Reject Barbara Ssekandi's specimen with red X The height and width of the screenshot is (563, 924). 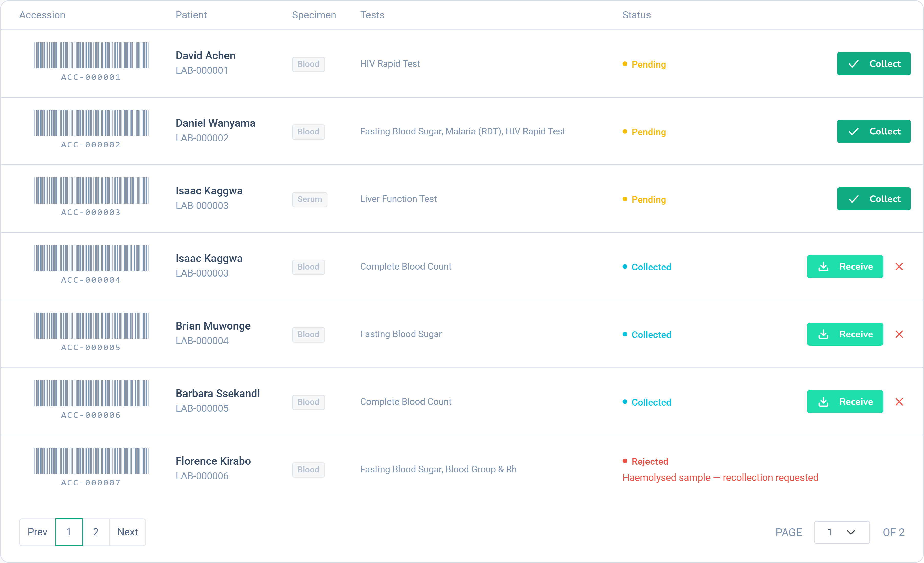coord(899,402)
